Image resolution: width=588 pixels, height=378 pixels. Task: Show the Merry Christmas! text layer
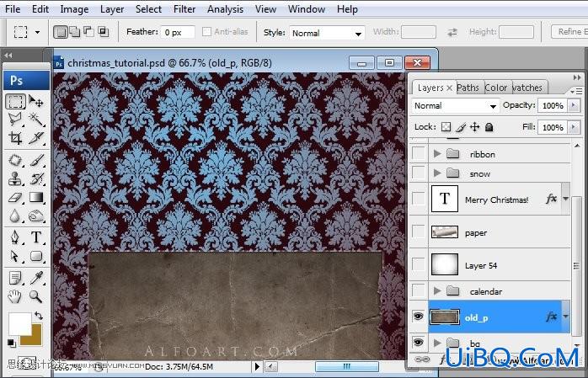tap(418, 199)
